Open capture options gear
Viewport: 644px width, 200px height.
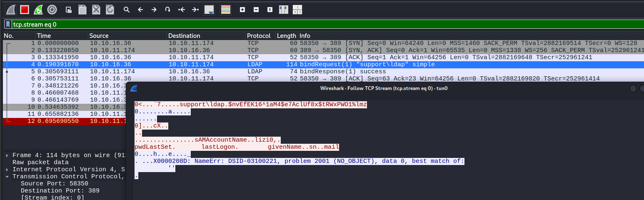pyautogui.click(x=52, y=9)
